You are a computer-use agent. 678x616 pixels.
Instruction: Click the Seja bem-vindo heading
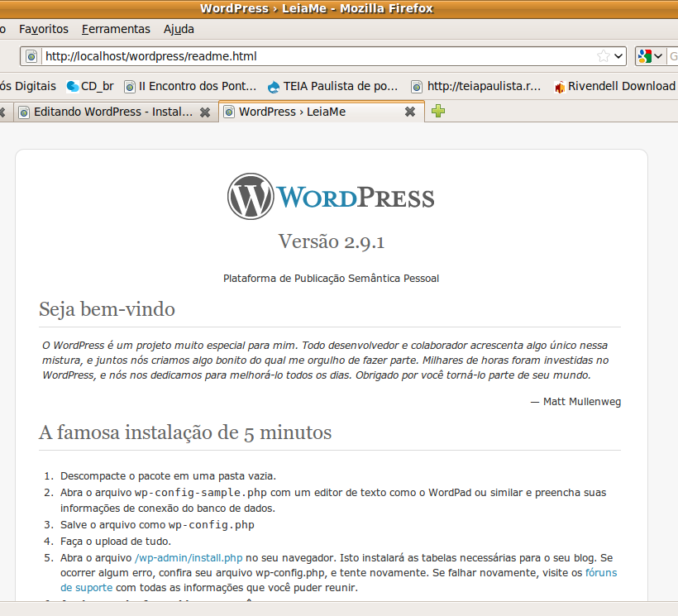click(107, 309)
